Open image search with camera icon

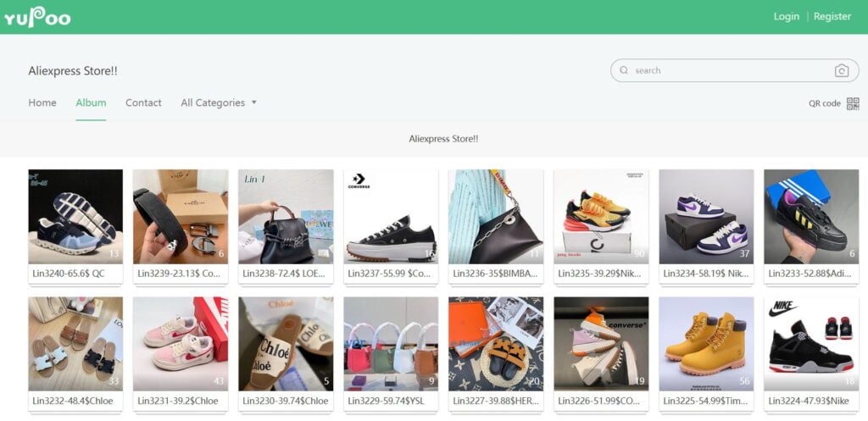coord(842,71)
